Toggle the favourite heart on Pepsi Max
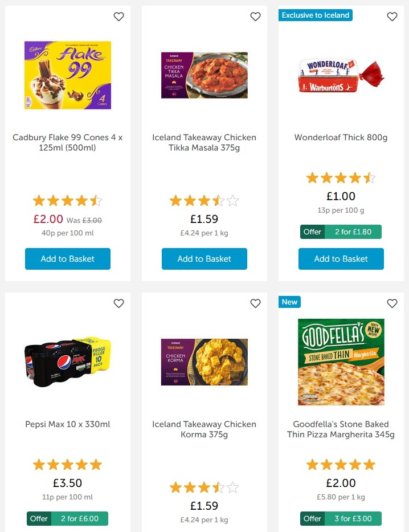This screenshot has width=409, height=532. point(118,303)
